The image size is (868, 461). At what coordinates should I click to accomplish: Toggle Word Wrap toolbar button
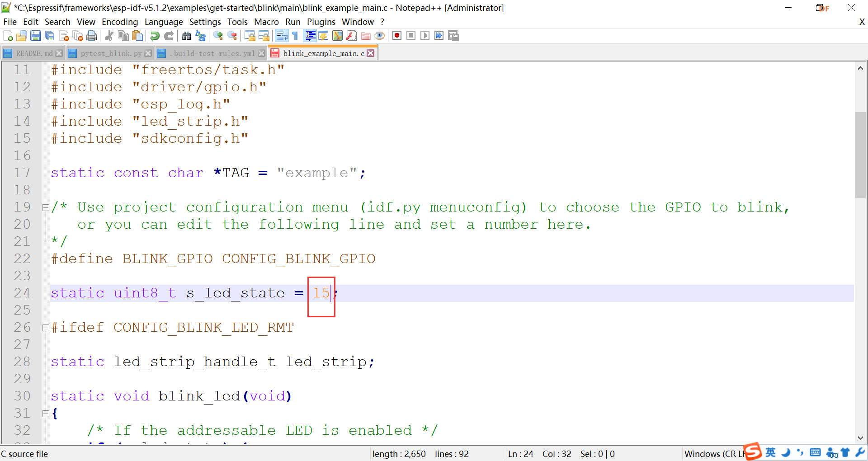click(x=282, y=36)
